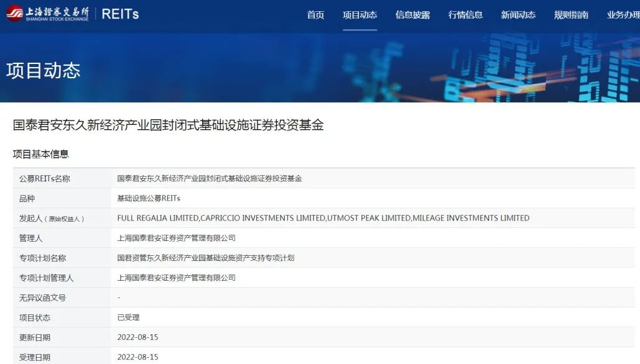The image size is (640, 364).
Task: Click the 专项计划名称 label cell
Action: coord(62,258)
